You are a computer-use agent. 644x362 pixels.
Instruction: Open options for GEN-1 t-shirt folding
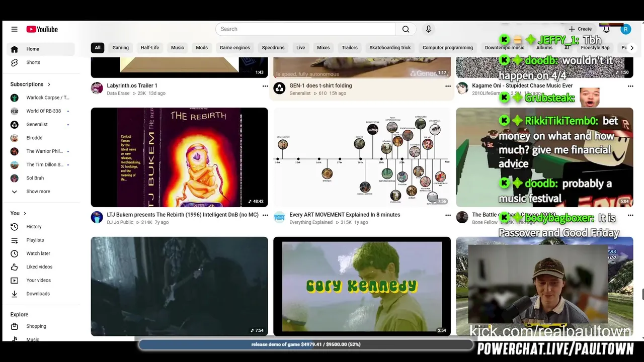448,86
